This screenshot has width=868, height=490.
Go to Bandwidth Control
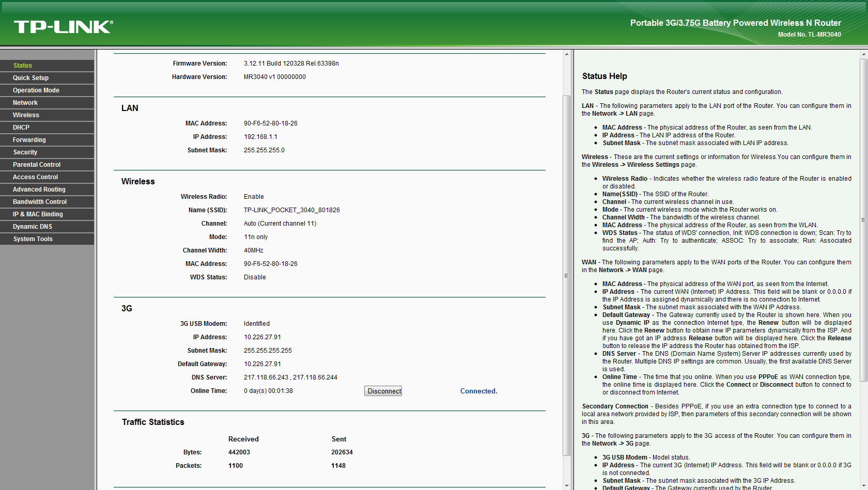pyautogui.click(x=47, y=202)
